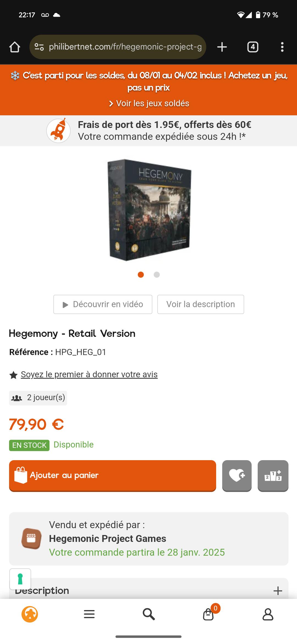
Task: Add game to wishlist with heart icon
Action: pos(237,476)
